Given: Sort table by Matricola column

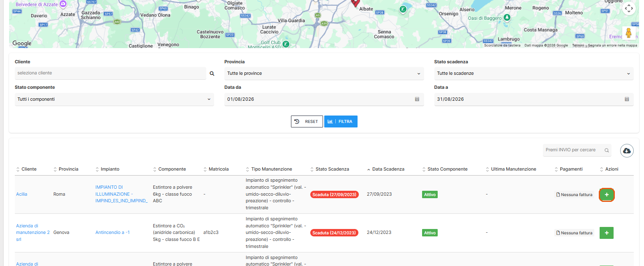Looking at the screenshot, I should click(216, 169).
